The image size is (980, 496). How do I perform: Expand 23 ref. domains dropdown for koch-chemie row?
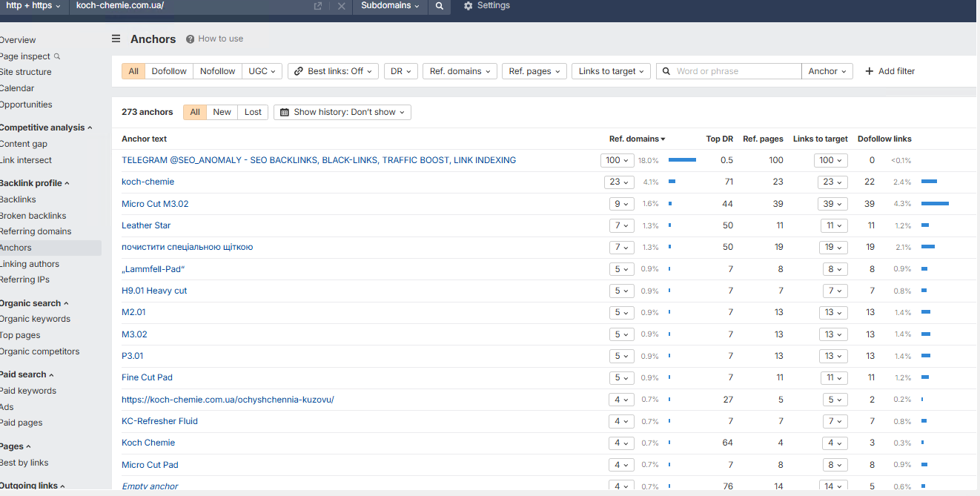619,182
